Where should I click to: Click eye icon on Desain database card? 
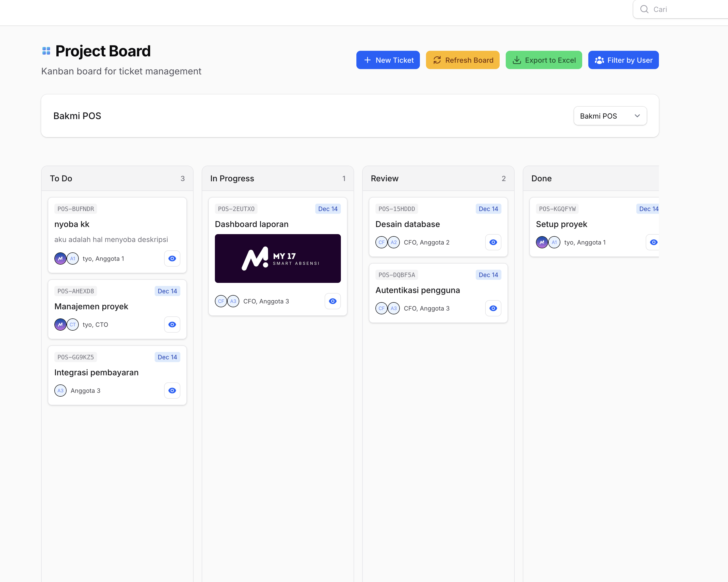(x=493, y=243)
